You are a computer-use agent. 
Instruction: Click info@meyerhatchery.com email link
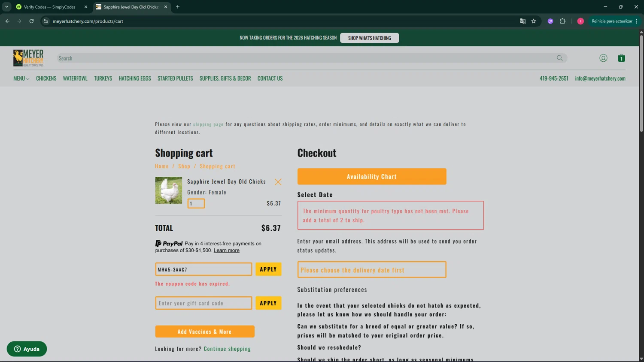pos(600,78)
